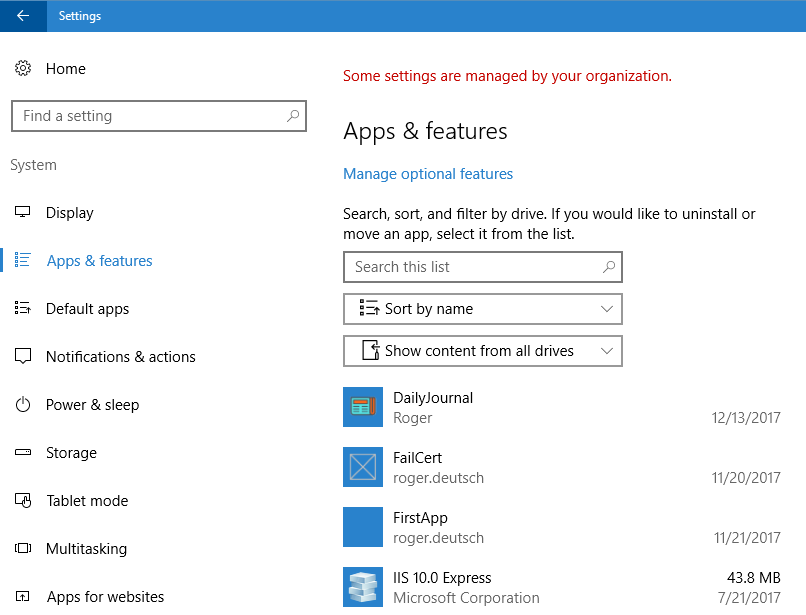Click the 11/20/2017 install date
The width and height of the screenshot is (806, 615).
746,478
